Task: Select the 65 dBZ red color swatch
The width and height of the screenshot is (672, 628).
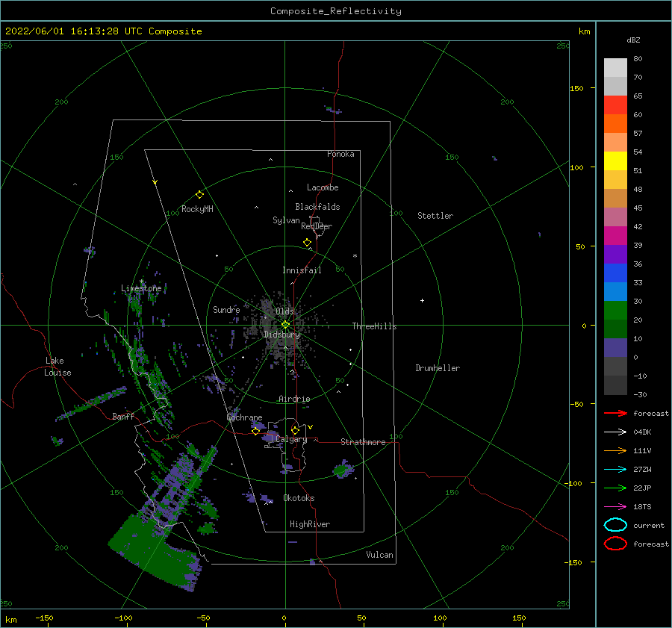Action: [x=615, y=105]
